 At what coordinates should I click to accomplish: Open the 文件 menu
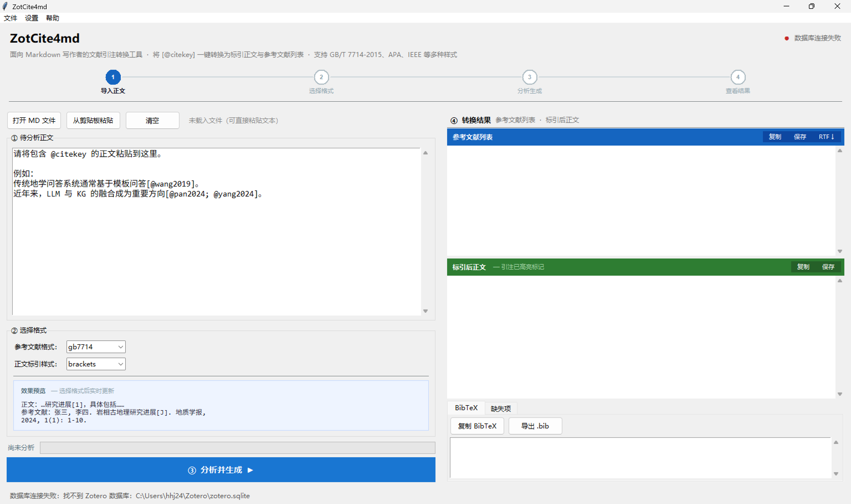click(11, 18)
